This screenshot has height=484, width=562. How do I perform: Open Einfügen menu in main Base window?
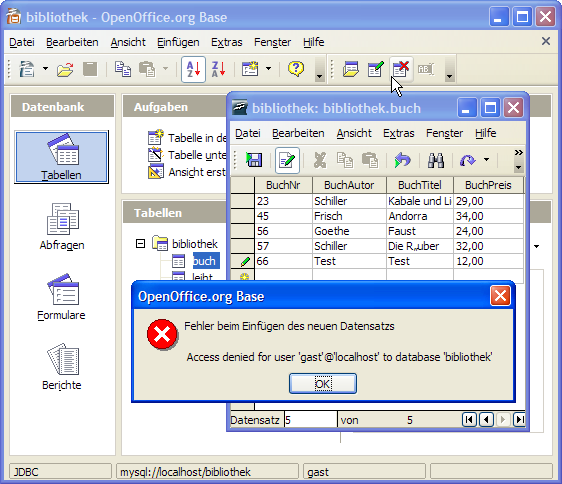[178, 42]
